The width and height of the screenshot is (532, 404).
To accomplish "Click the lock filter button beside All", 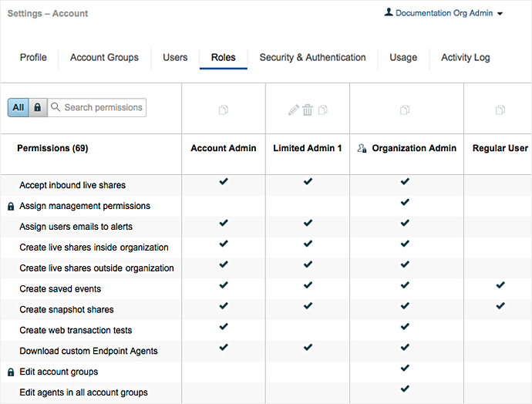I will [38, 108].
